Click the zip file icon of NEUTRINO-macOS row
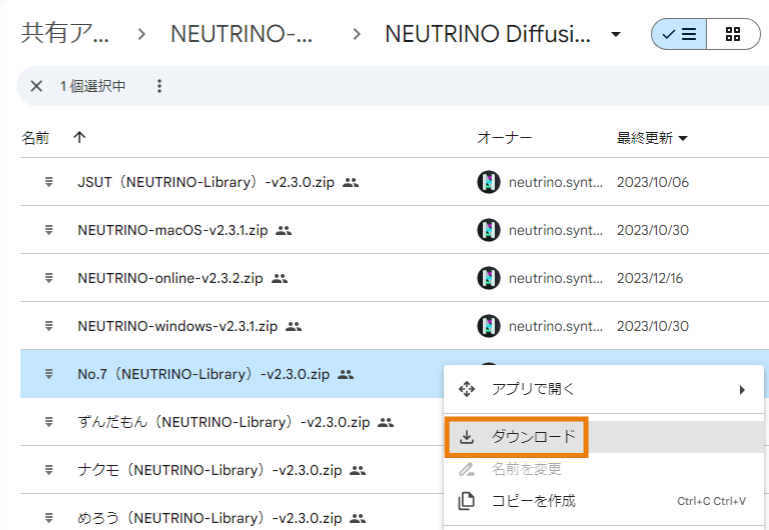 tap(49, 230)
